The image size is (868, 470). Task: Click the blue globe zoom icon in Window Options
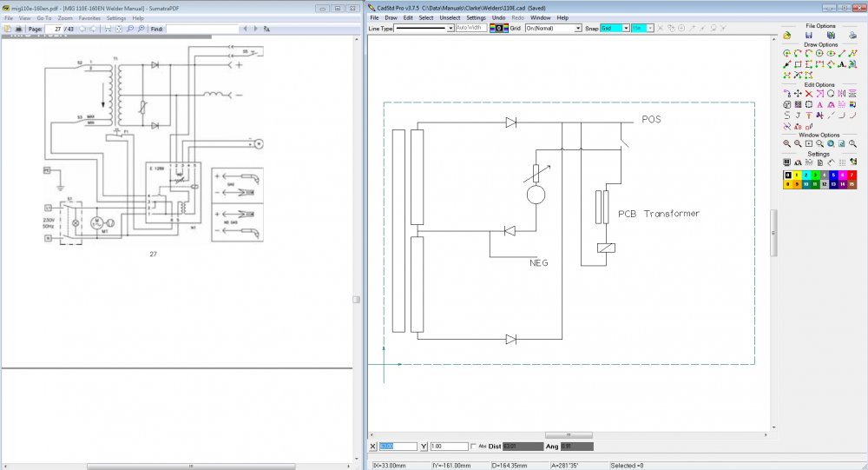click(831, 143)
